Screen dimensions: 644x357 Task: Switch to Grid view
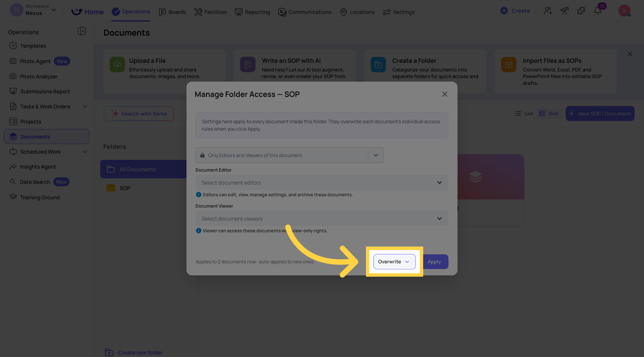pyautogui.click(x=548, y=114)
